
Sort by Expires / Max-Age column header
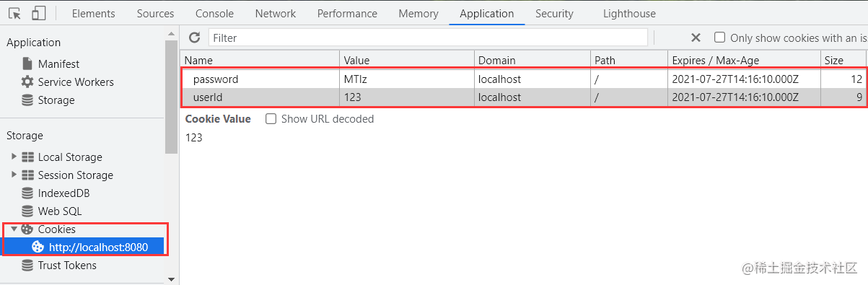pyautogui.click(x=745, y=61)
